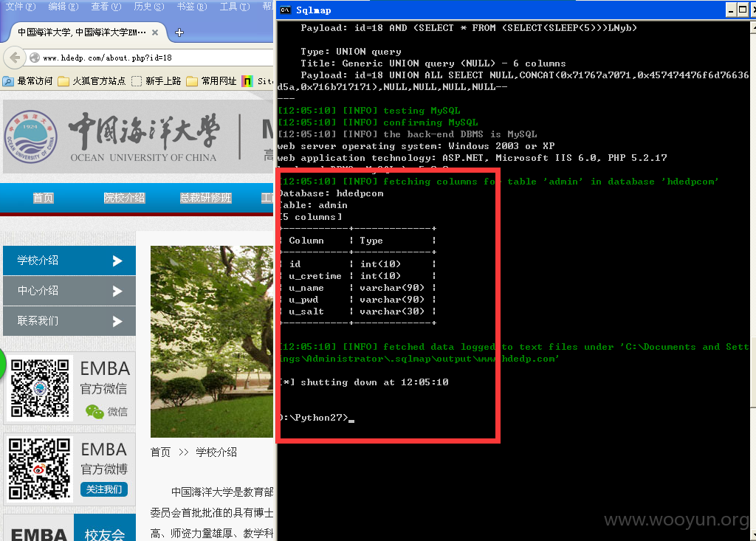Open the 新手上路 bookmark
Screen dimensions: 756x541
click(157, 81)
